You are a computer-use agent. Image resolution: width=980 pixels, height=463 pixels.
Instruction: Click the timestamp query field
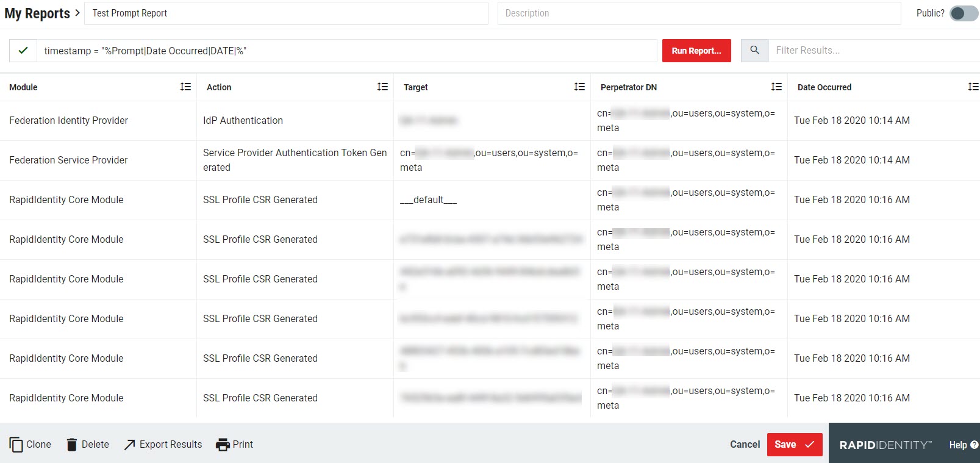click(x=347, y=51)
